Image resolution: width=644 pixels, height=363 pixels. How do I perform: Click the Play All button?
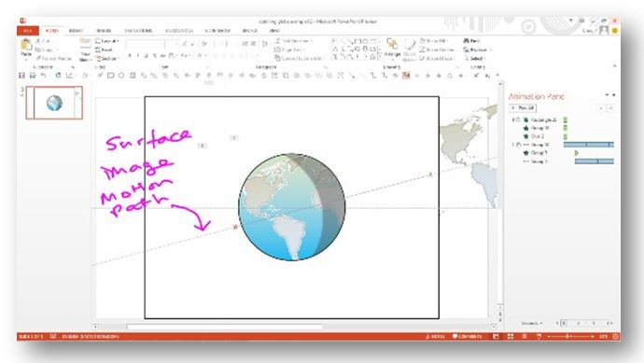coord(523,108)
